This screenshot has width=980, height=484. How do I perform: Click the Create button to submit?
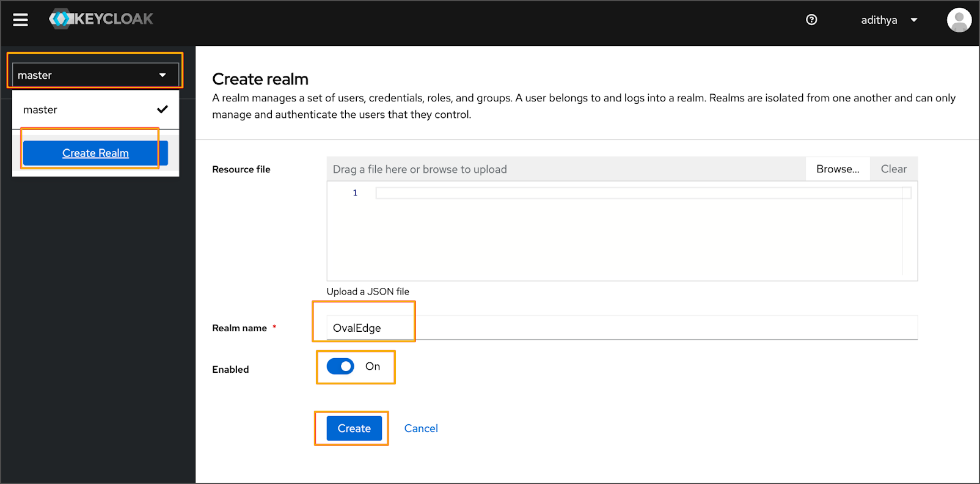354,428
